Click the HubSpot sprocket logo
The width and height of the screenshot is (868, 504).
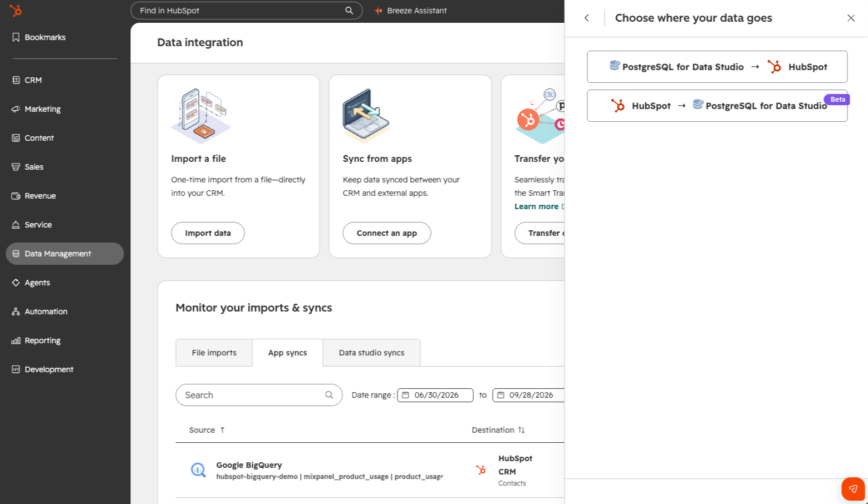coord(16,10)
